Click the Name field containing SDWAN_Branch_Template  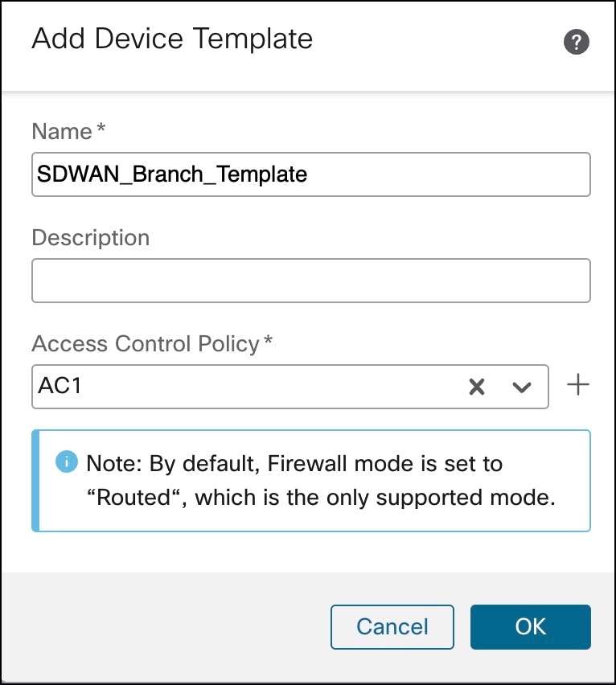coord(310,174)
